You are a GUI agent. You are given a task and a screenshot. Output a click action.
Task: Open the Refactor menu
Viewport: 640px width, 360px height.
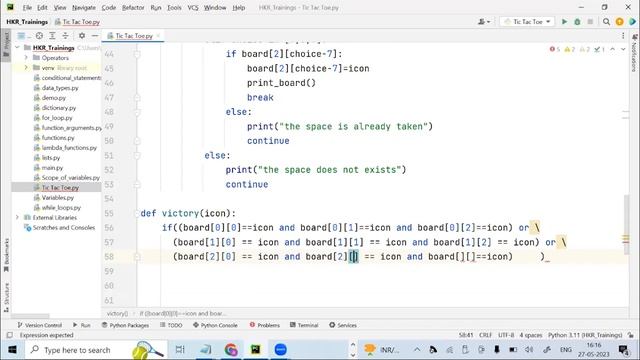coord(133,7)
